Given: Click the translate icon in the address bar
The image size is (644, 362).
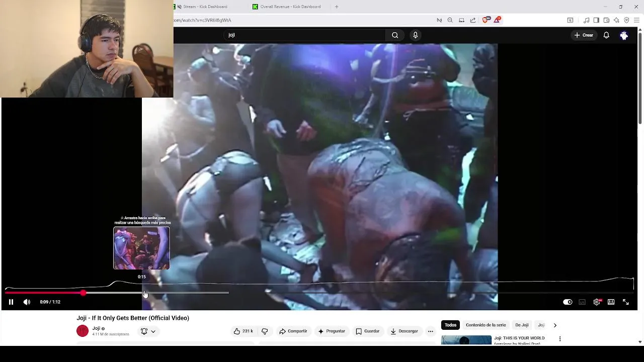Looking at the screenshot, I should pyautogui.click(x=439, y=20).
